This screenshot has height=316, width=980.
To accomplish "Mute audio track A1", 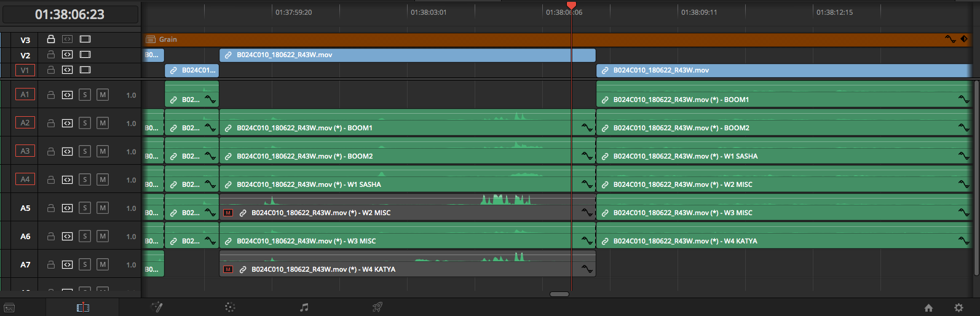I will 103,95.
